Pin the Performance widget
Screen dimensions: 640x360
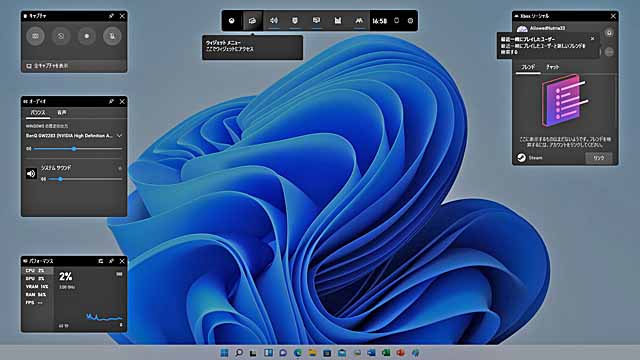tap(111, 261)
